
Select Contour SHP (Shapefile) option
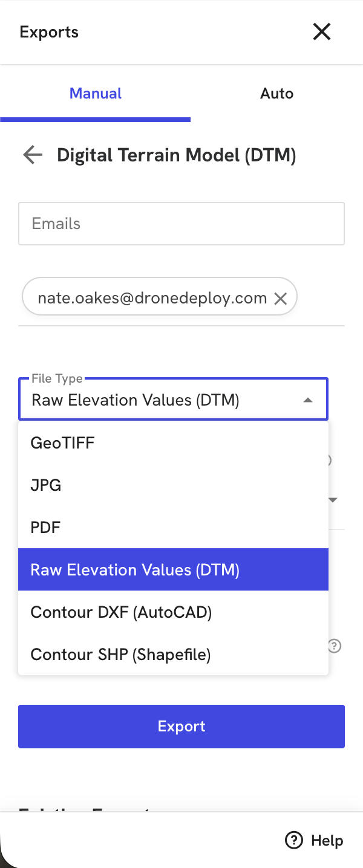[x=120, y=655]
